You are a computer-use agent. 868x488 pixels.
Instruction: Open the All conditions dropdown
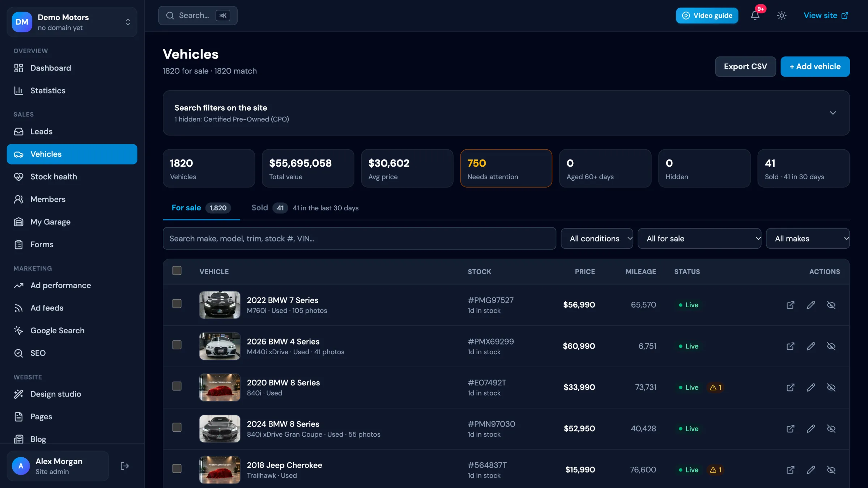coord(597,239)
